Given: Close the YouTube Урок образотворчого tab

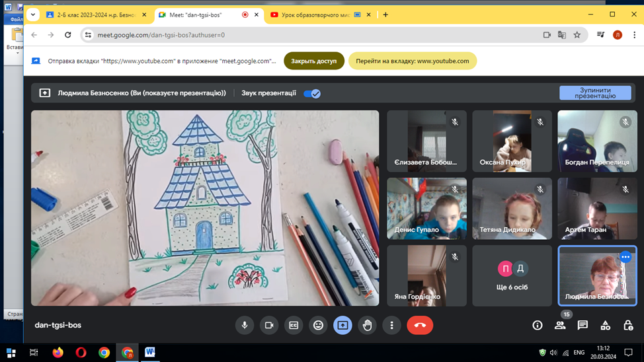Looking at the screenshot, I should point(368,15).
